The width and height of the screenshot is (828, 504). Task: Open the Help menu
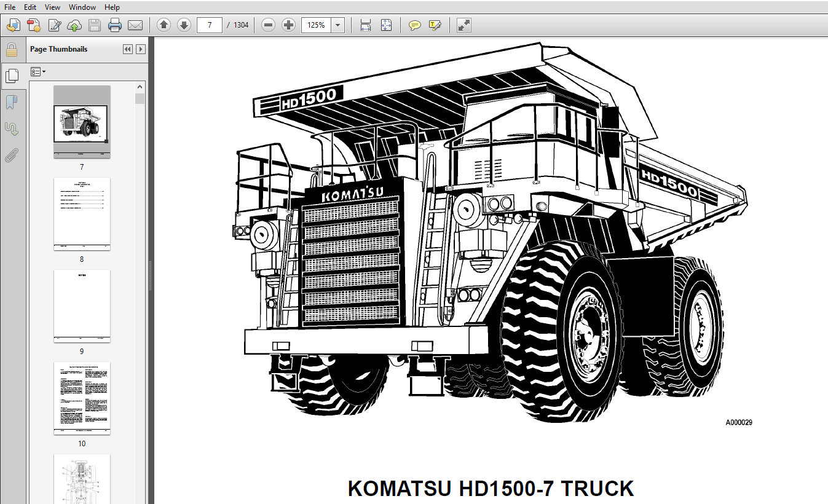tap(112, 7)
